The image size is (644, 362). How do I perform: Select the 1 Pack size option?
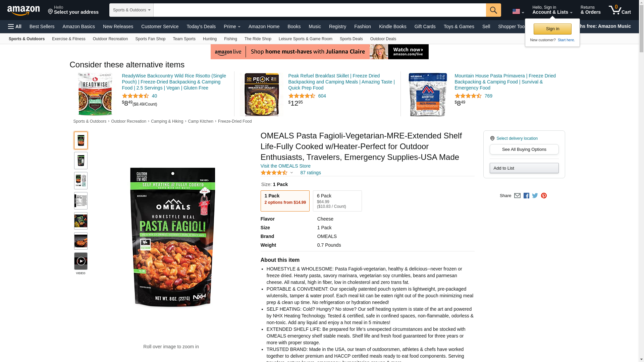pos(285,201)
